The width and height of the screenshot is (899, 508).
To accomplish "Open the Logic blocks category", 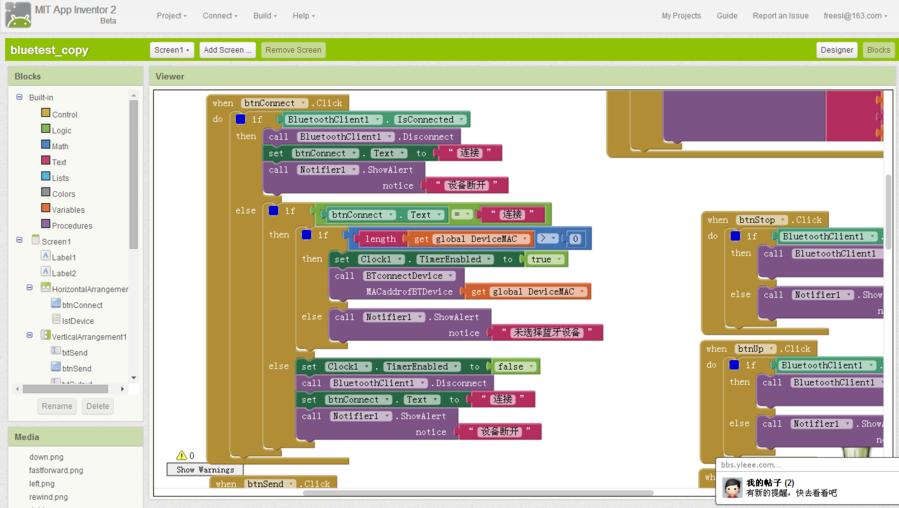I will click(61, 130).
